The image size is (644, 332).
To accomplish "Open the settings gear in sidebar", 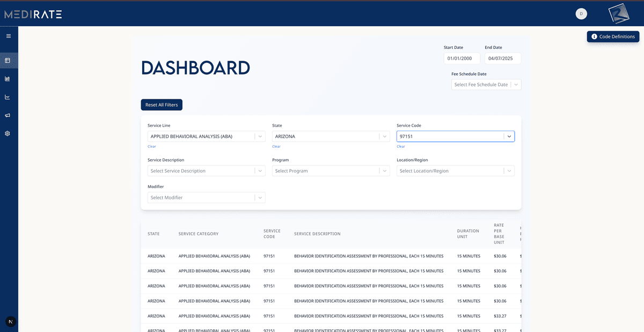I will [x=8, y=133].
